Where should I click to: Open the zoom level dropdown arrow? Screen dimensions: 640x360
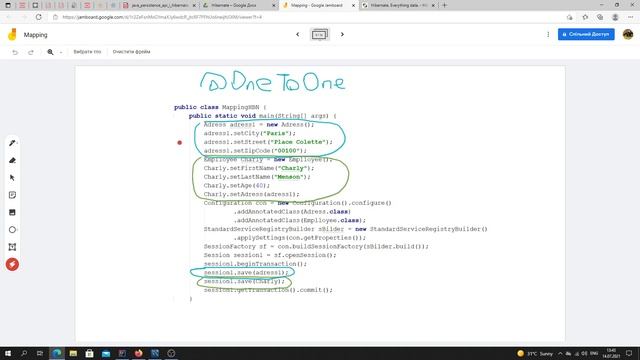pos(61,52)
